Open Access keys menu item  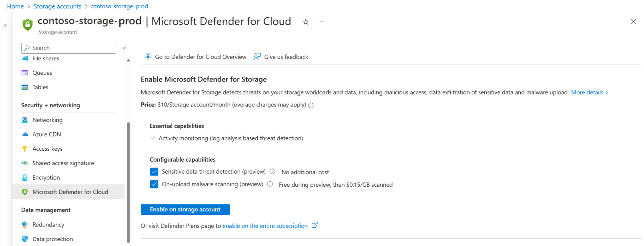click(x=48, y=149)
